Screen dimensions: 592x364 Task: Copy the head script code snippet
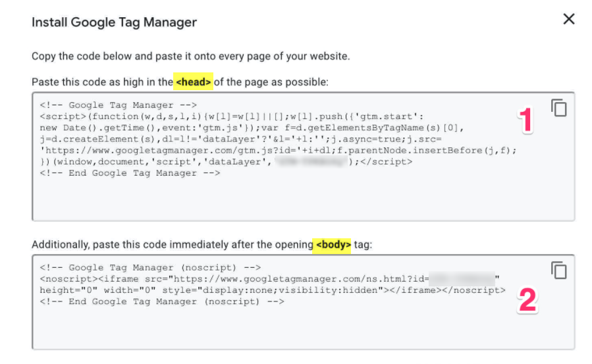[x=559, y=108]
